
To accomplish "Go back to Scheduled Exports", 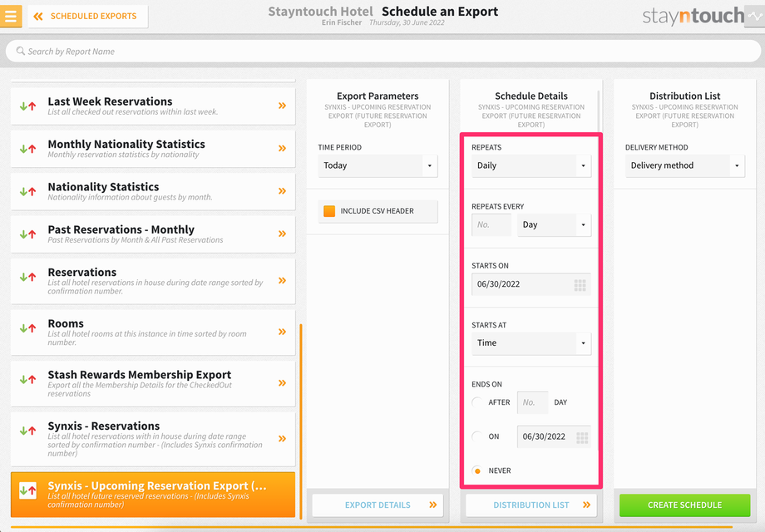I will tap(88, 16).
